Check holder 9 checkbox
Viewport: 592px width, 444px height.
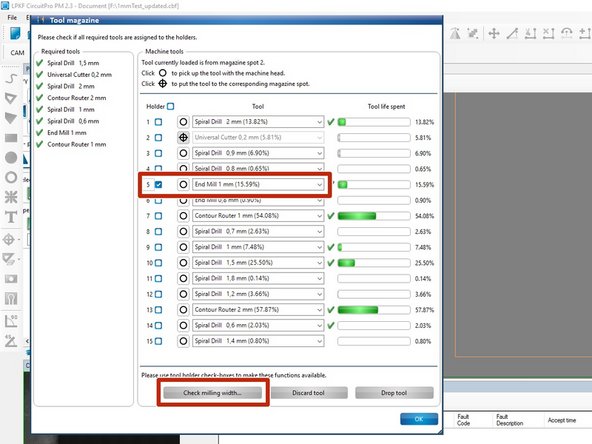[159, 247]
